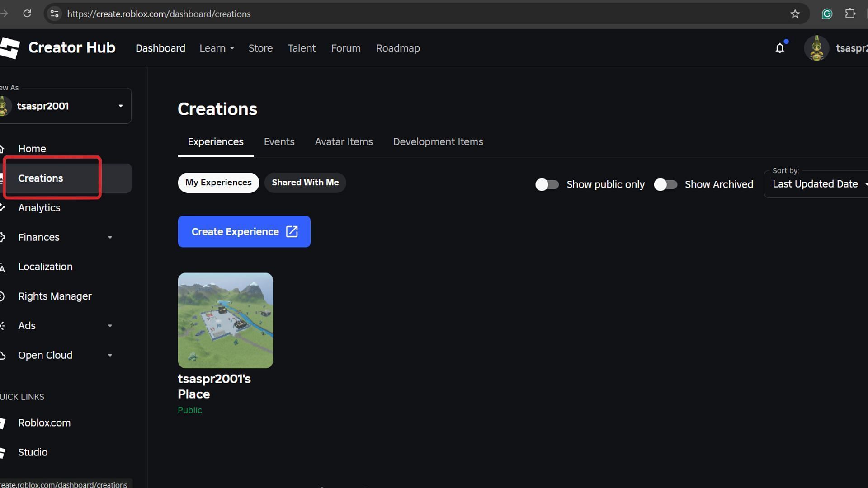Open the Roblox.com quick link
The image size is (868, 488).
(44, 423)
